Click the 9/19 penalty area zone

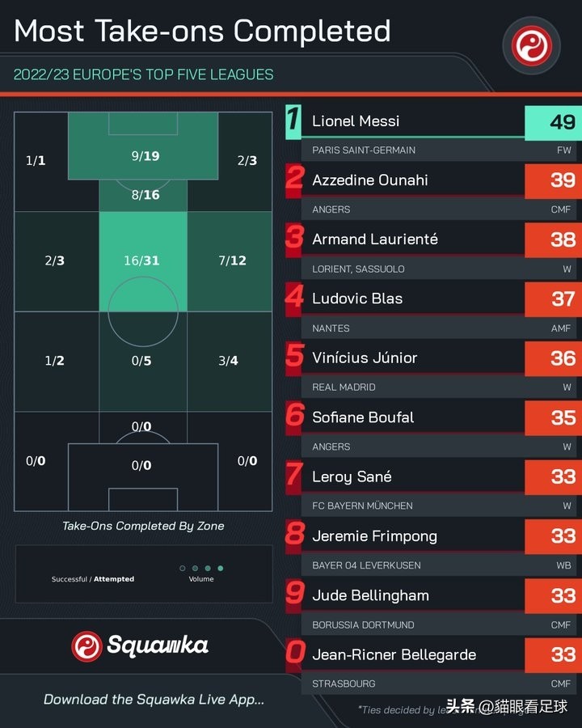[143, 156]
